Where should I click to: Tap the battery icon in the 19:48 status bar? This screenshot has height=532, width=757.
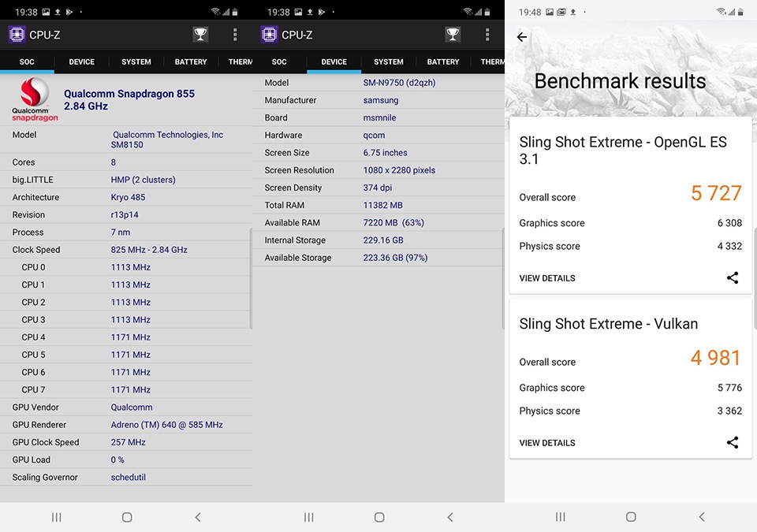(740, 12)
